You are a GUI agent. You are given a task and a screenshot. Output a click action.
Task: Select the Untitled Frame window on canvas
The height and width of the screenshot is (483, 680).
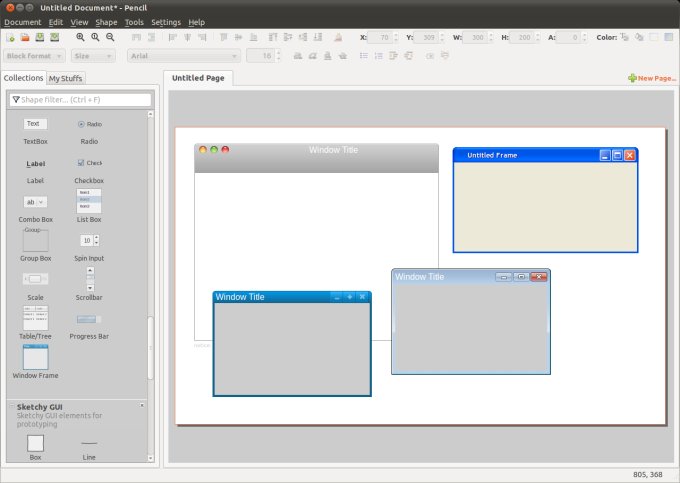(545, 200)
